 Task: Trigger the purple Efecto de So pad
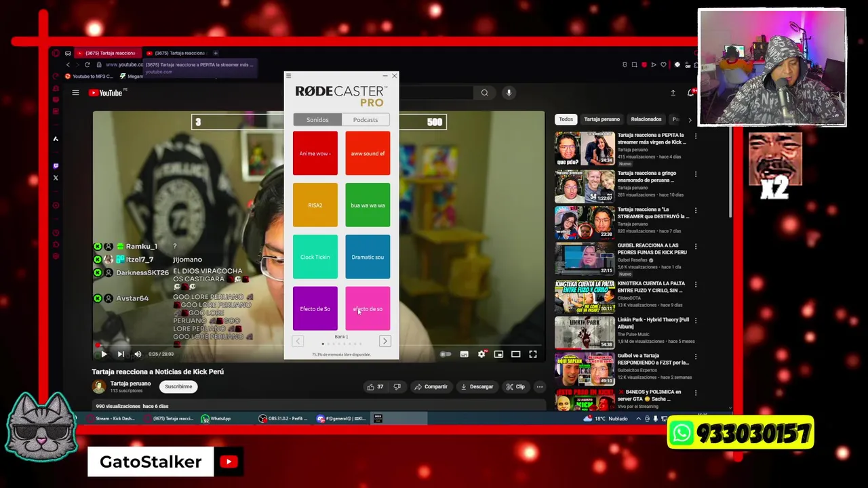coord(315,308)
